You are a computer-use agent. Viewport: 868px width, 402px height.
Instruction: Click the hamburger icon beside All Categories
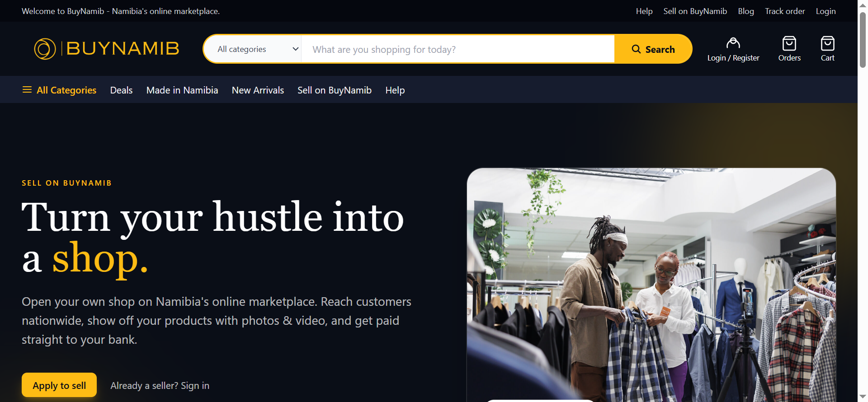[x=27, y=90]
